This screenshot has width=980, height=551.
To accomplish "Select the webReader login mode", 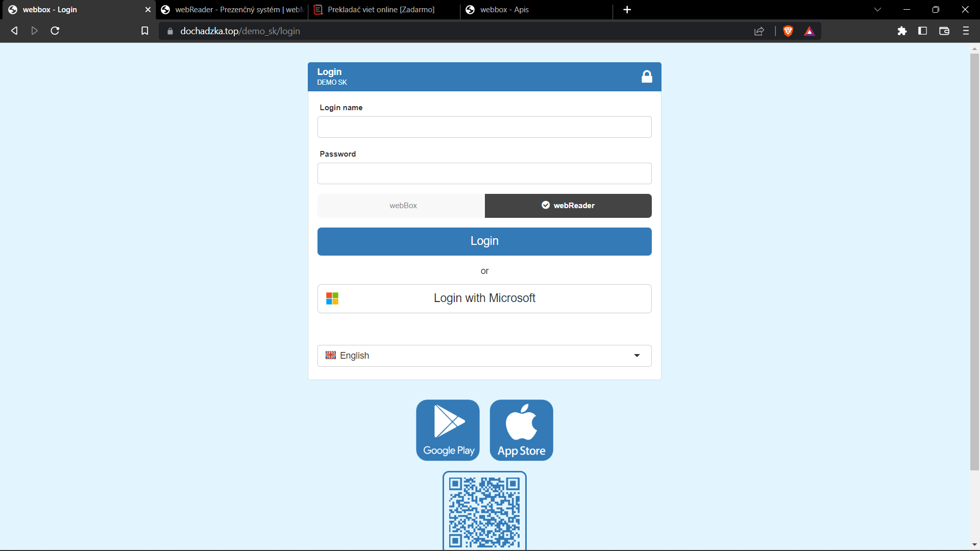I will (x=568, y=206).
